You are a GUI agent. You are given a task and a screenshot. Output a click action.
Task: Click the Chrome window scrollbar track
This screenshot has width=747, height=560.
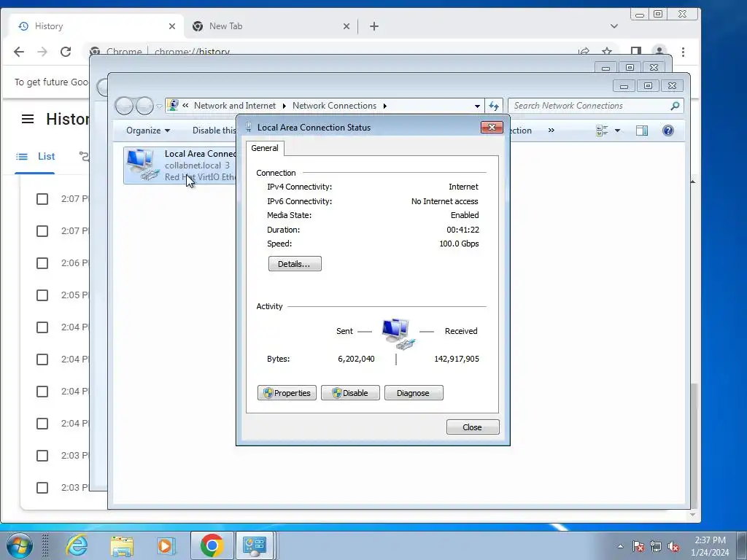tap(693, 286)
